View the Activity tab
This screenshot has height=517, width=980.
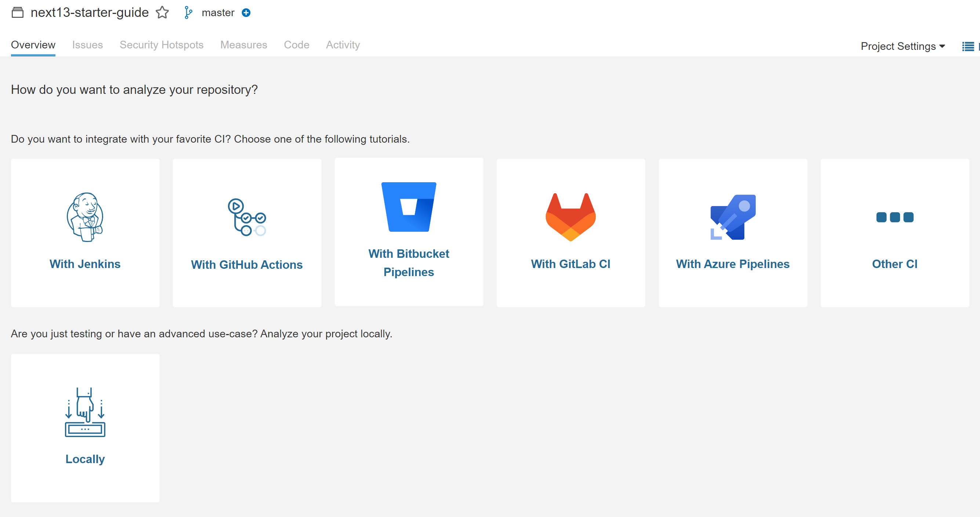(x=342, y=44)
